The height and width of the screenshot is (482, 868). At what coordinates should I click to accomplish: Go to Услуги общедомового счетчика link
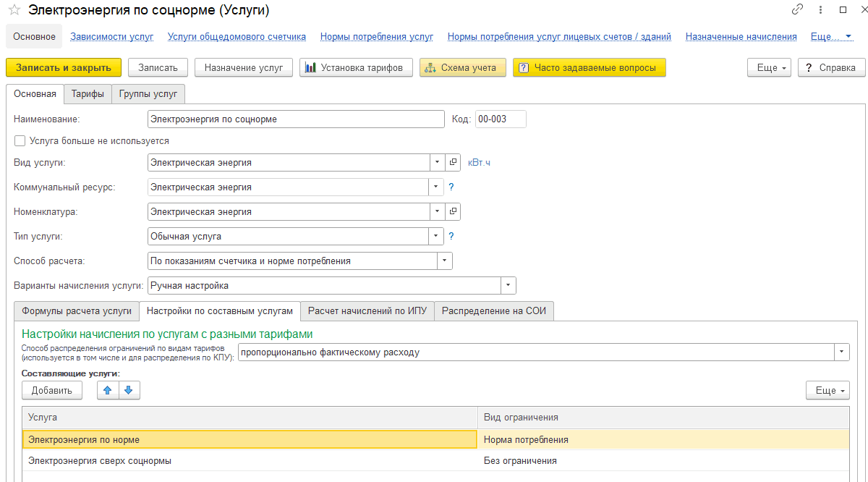coord(237,37)
